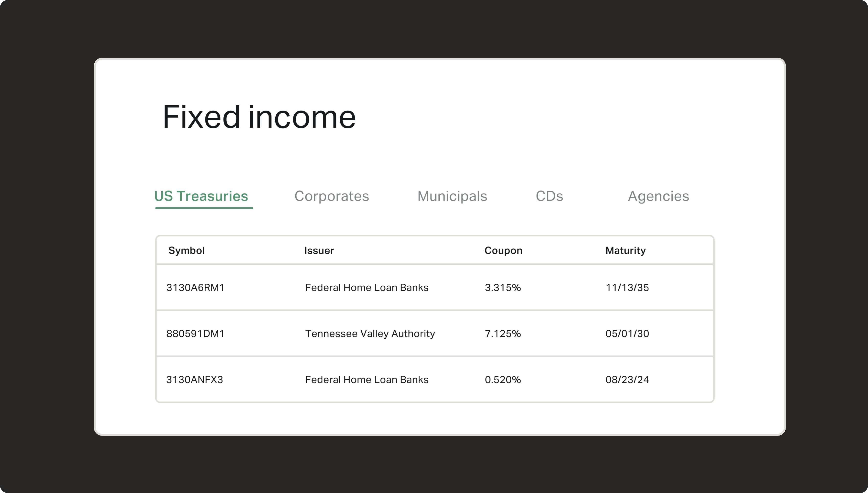Click the 7.125% coupon value
This screenshot has width=868, height=493.
503,334
